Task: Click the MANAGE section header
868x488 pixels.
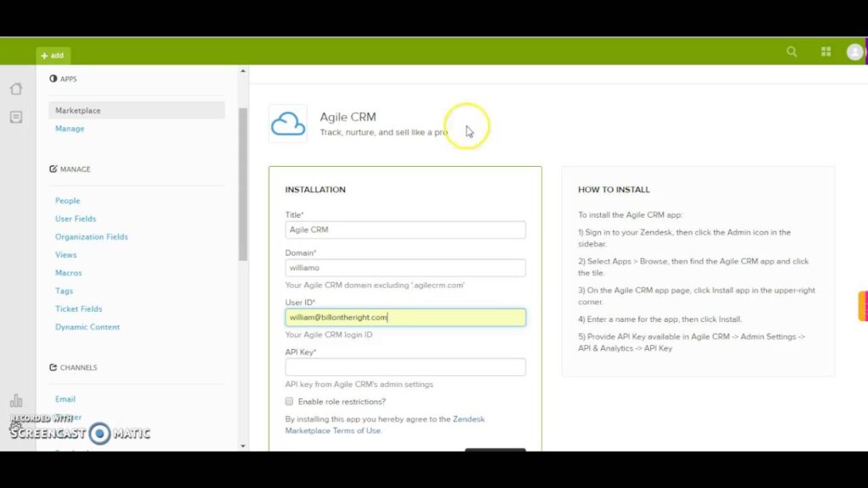Action: pos(70,169)
